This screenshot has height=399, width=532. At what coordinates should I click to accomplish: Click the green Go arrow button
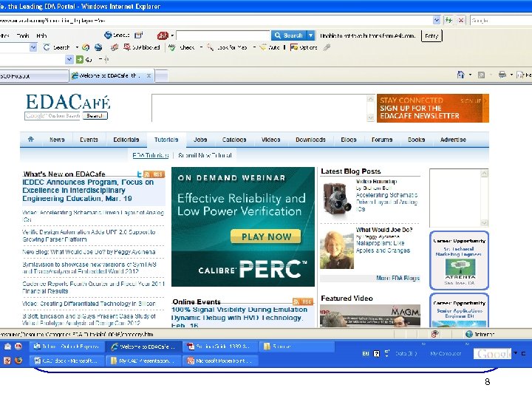(x=80, y=60)
